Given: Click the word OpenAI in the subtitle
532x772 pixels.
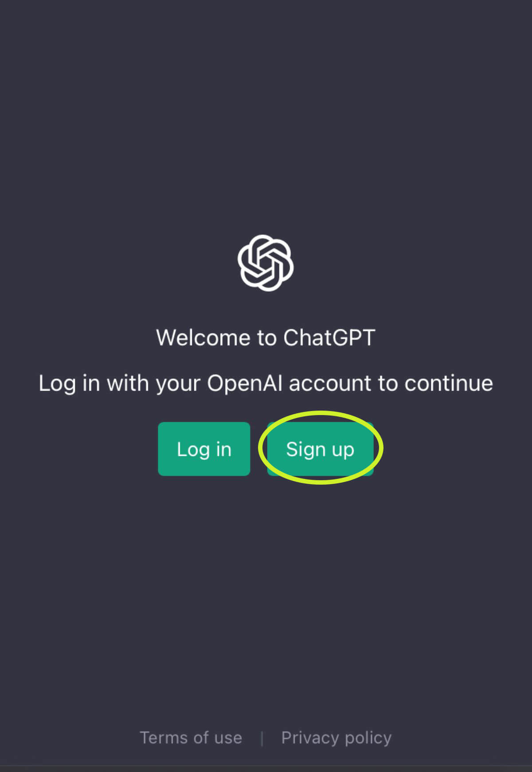Looking at the screenshot, I should (245, 383).
